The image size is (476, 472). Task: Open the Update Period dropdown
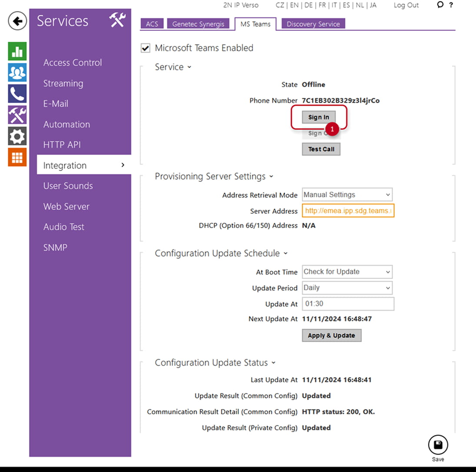click(347, 288)
